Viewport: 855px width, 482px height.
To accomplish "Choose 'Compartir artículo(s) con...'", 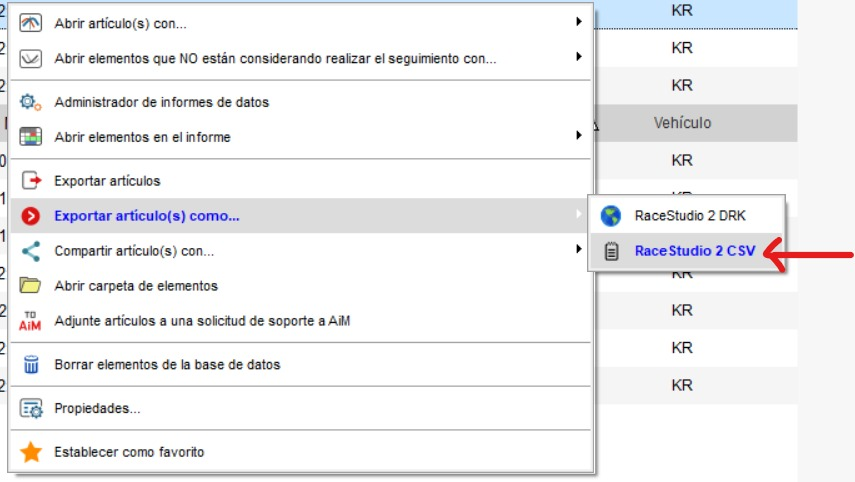I will pos(301,251).
